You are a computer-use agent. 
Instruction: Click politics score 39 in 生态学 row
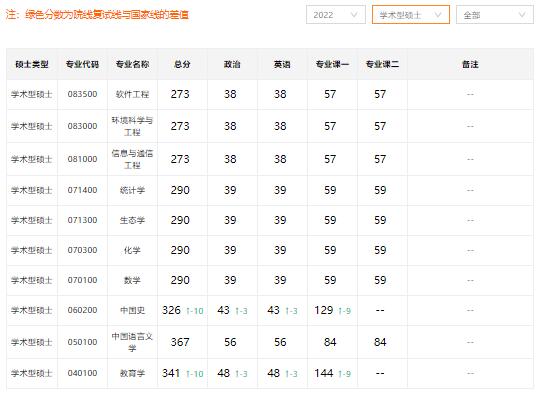click(x=230, y=220)
